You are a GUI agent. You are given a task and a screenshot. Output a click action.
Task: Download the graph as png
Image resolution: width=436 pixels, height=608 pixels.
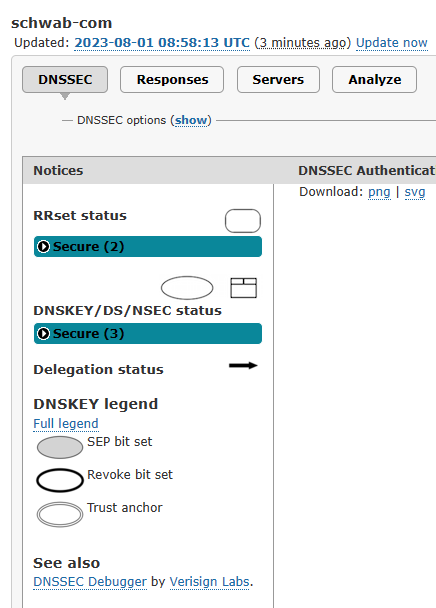pos(379,192)
